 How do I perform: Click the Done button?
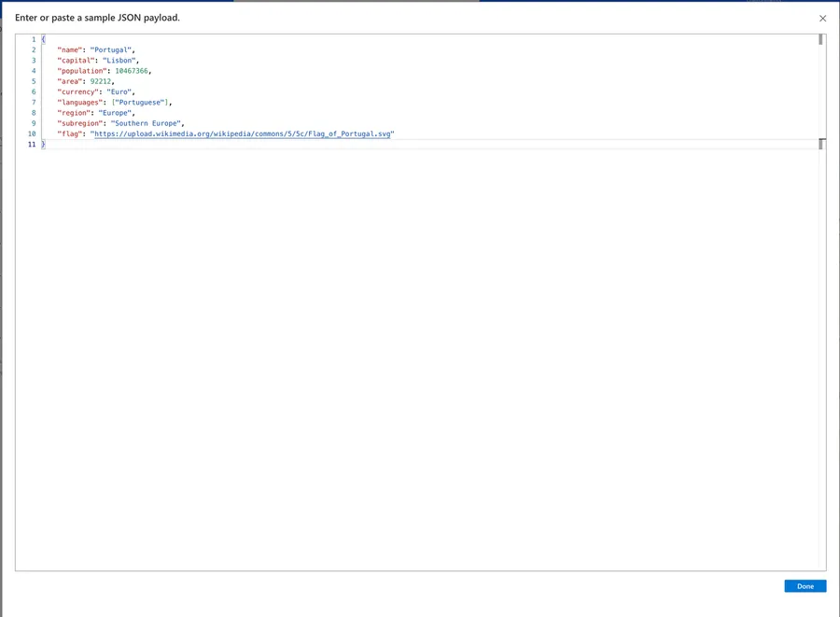tap(805, 586)
